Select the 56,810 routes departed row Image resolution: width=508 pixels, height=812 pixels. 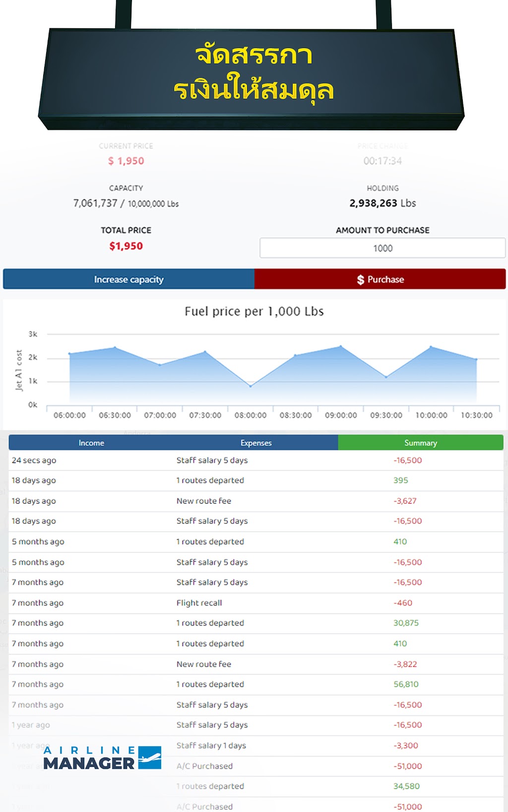click(x=256, y=684)
